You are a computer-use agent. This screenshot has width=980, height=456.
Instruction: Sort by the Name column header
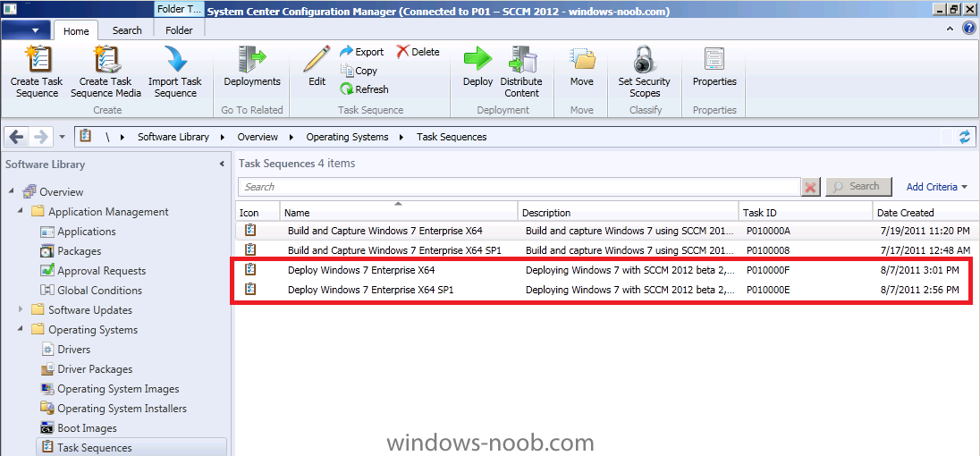pyautogui.click(x=399, y=213)
